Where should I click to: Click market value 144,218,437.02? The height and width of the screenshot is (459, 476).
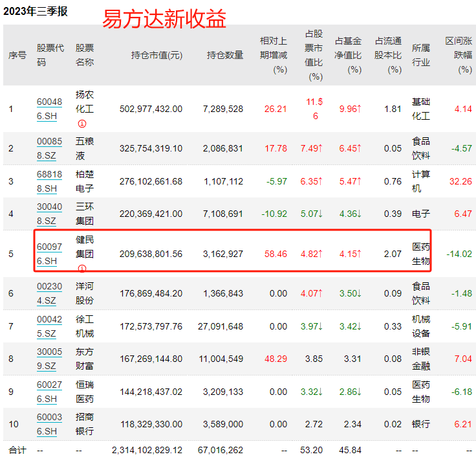pos(151,392)
